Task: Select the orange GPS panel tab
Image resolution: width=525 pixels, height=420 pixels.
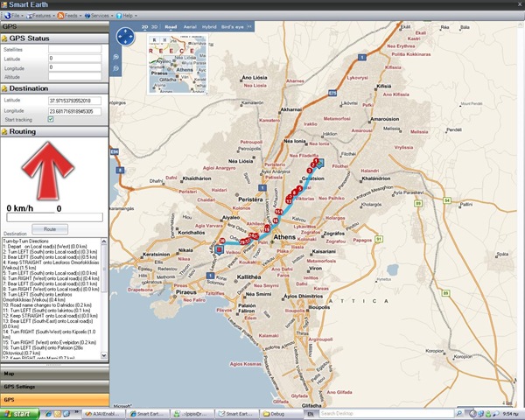Action: click(x=54, y=400)
